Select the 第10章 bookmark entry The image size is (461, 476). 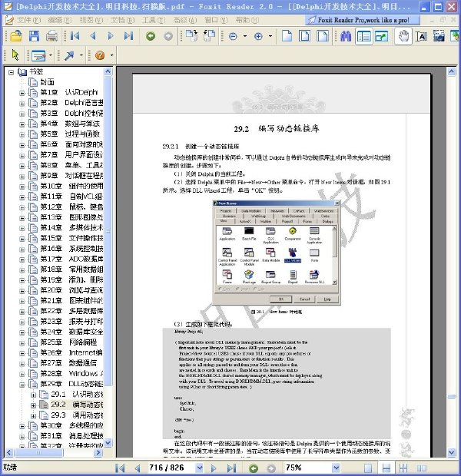click(x=71, y=186)
